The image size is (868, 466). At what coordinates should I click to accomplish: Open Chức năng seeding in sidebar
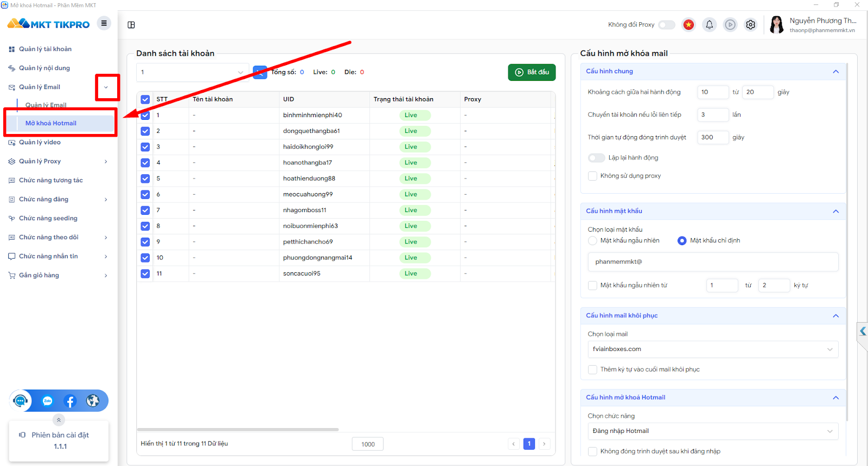(48, 219)
